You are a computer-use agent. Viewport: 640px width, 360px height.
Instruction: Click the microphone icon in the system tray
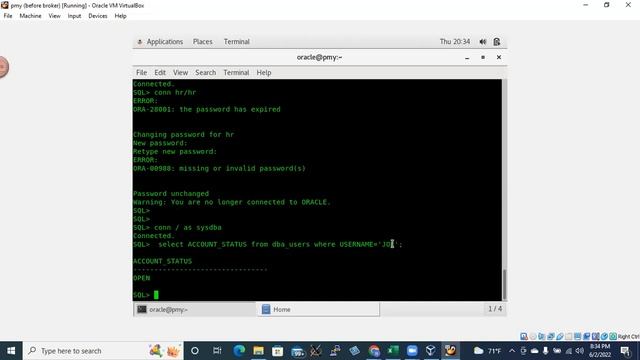click(545, 351)
